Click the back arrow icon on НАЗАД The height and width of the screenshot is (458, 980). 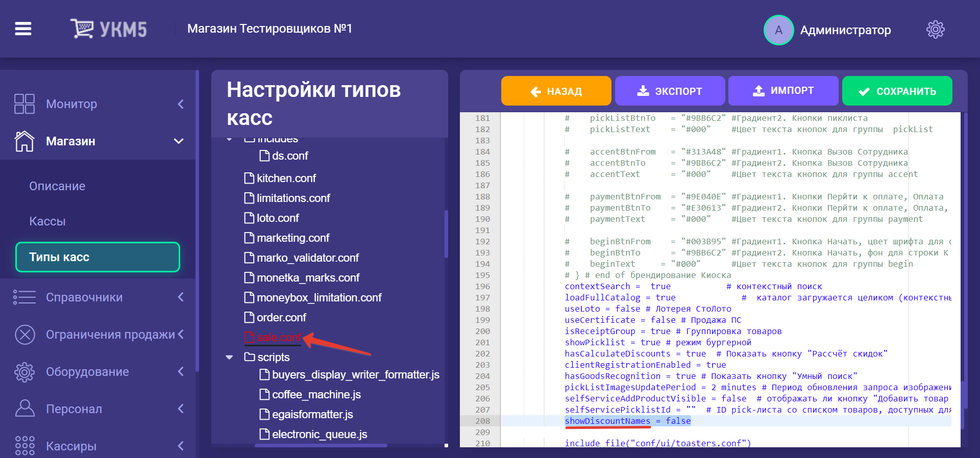[x=536, y=91]
